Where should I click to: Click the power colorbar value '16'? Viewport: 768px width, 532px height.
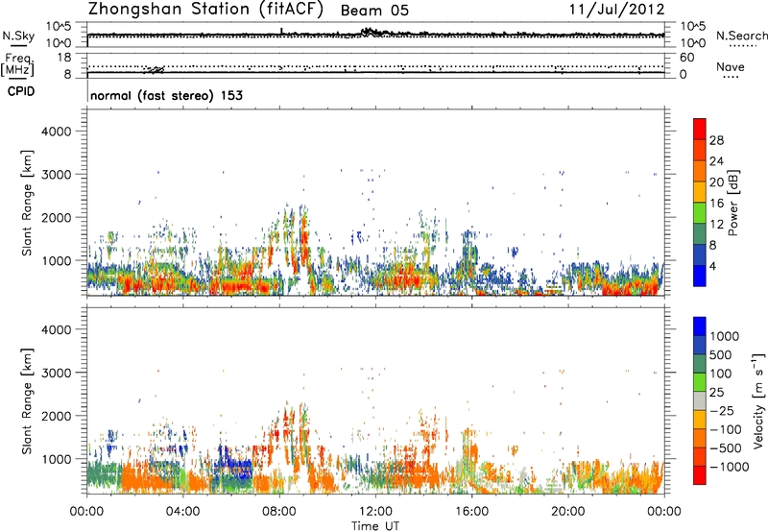716,204
